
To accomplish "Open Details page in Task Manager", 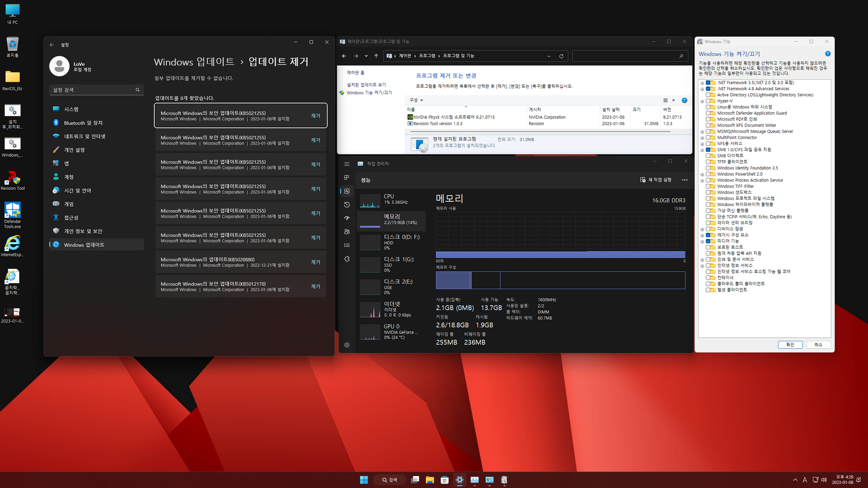I will [x=347, y=245].
